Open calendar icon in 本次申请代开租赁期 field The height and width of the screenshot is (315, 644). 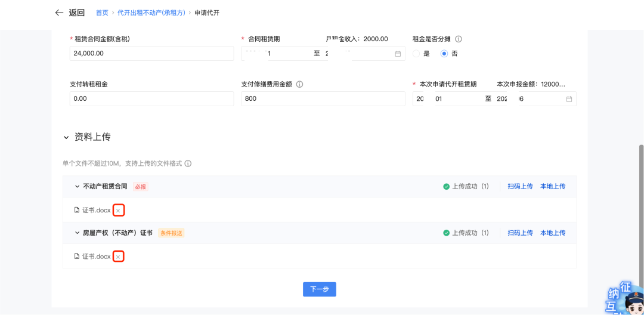tap(569, 99)
